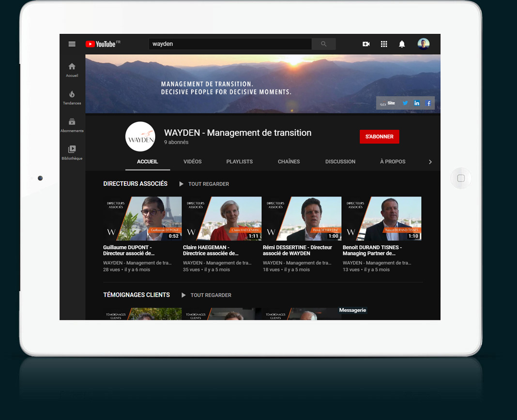Open Tendances in sidebar
The height and width of the screenshot is (420, 517).
(72, 97)
